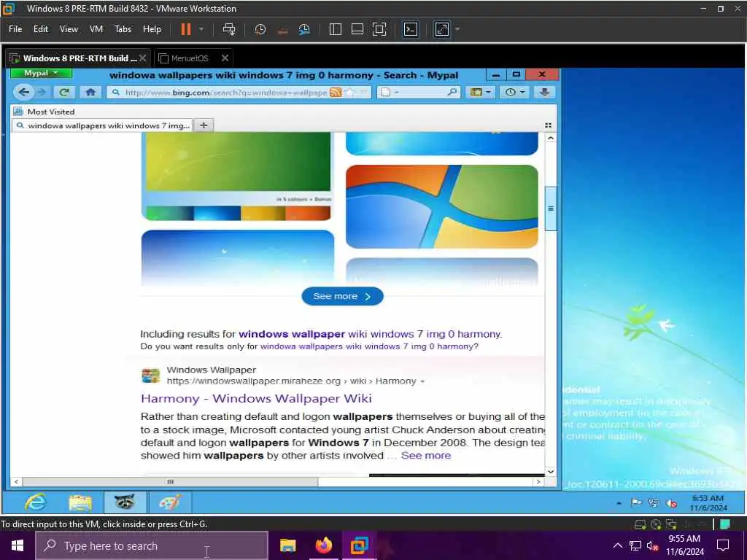The height and width of the screenshot is (560, 747).
Task: Open the VMware Tabs menu
Action: [123, 29]
